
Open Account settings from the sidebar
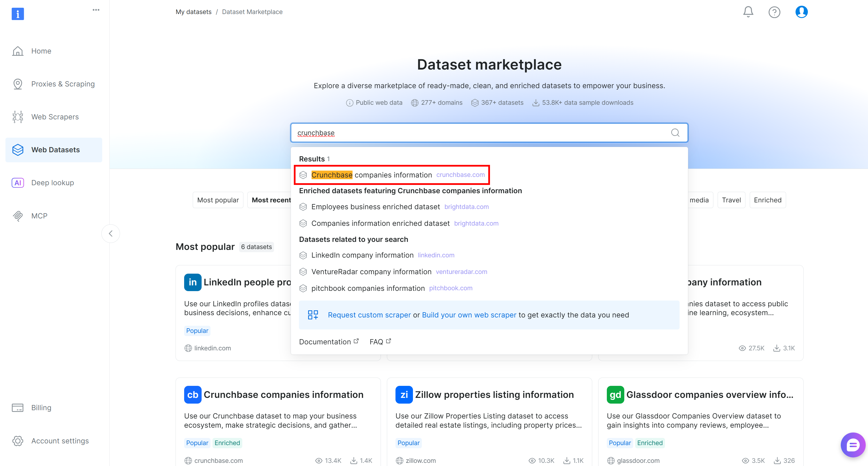[x=60, y=441]
